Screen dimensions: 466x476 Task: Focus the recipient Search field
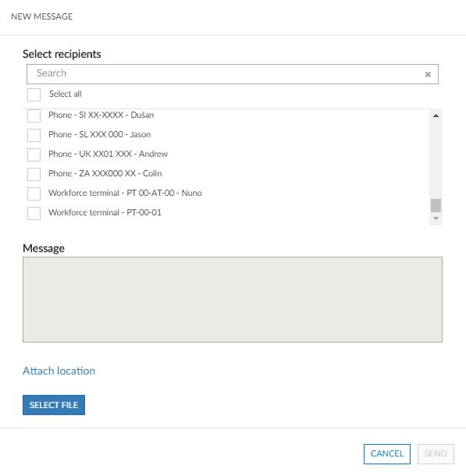[225, 74]
